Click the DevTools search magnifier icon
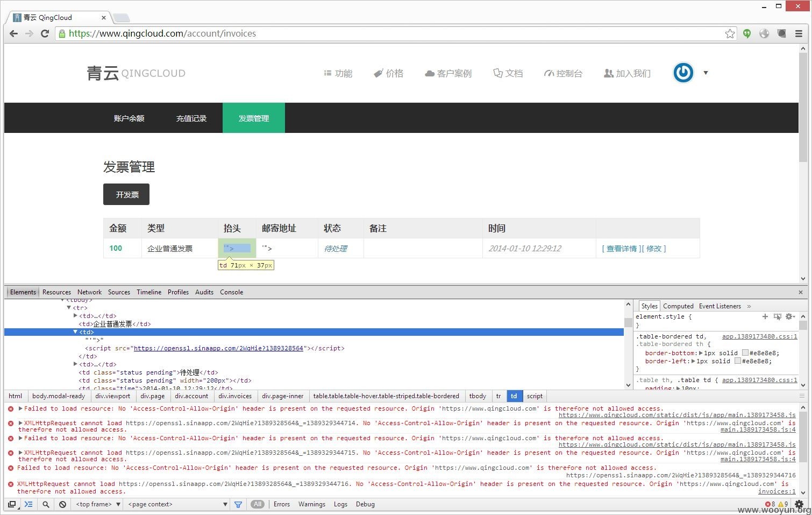Viewport: 812px width, 515px height. (46, 504)
